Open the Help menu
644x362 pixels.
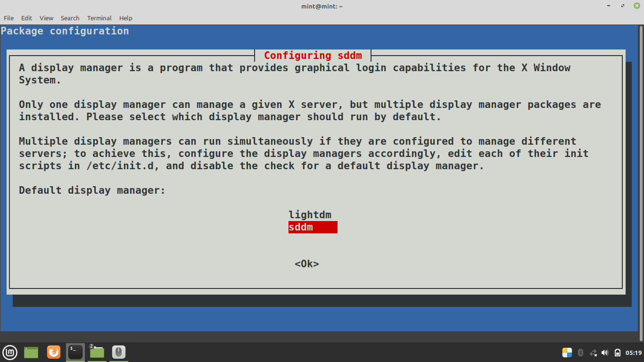(125, 18)
